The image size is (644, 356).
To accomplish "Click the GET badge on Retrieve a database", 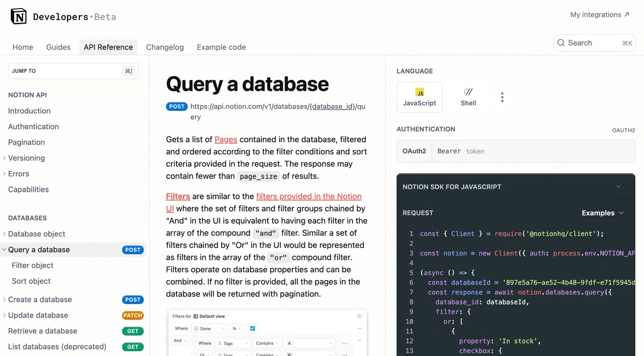I will pyautogui.click(x=133, y=331).
